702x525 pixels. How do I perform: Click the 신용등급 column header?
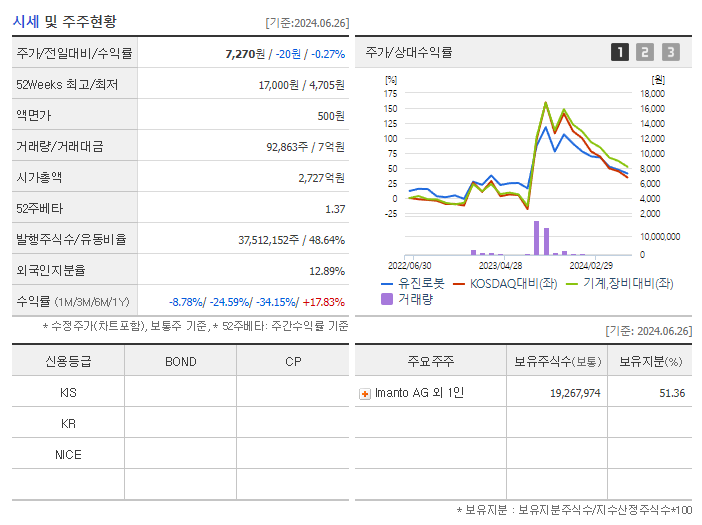click(68, 361)
